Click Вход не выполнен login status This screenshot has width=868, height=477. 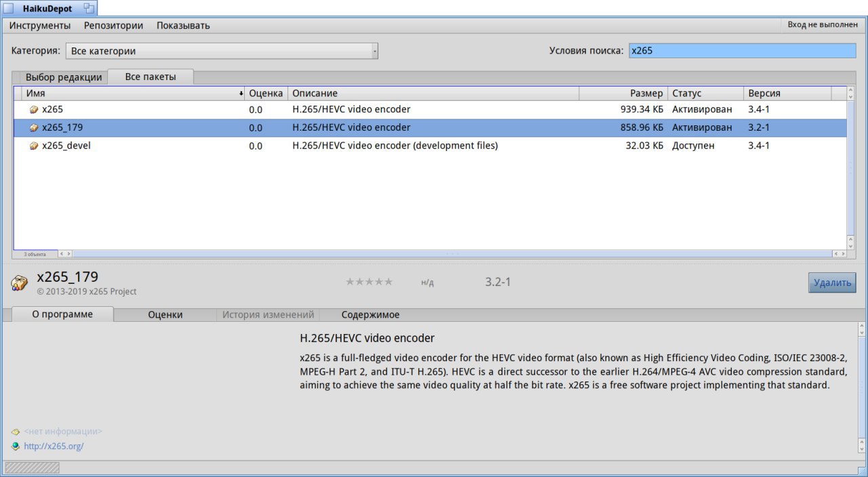[823, 25]
